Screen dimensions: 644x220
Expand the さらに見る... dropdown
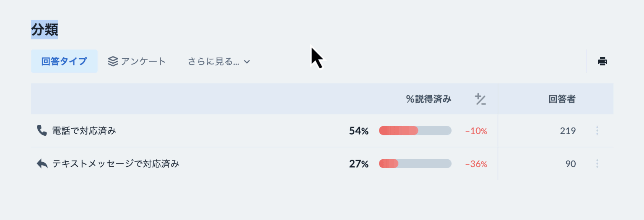coord(219,62)
